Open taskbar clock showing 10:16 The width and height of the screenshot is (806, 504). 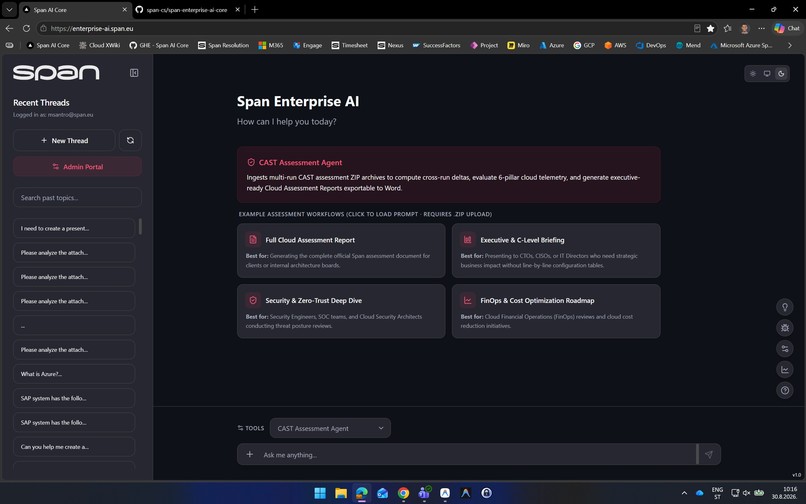pyautogui.click(x=786, y=493)
